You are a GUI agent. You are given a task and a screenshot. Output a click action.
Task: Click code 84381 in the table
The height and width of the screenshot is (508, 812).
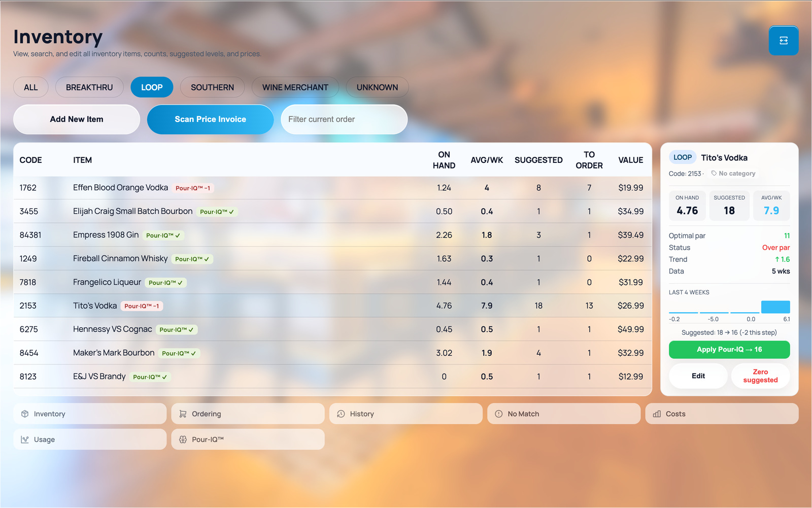coord(30,235)
